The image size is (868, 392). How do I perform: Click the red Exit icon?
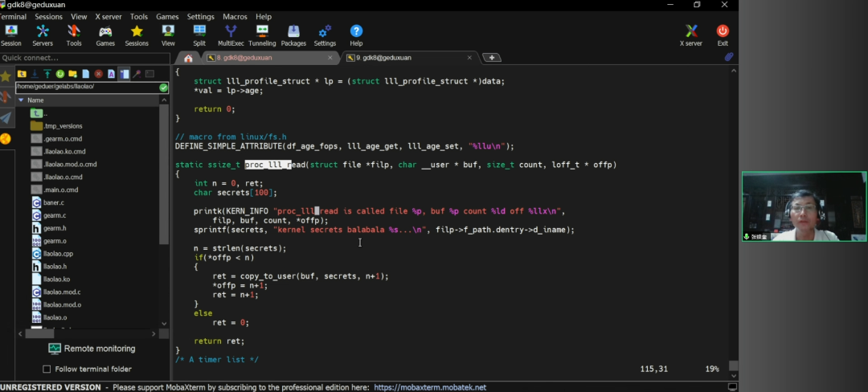point(723,36)
